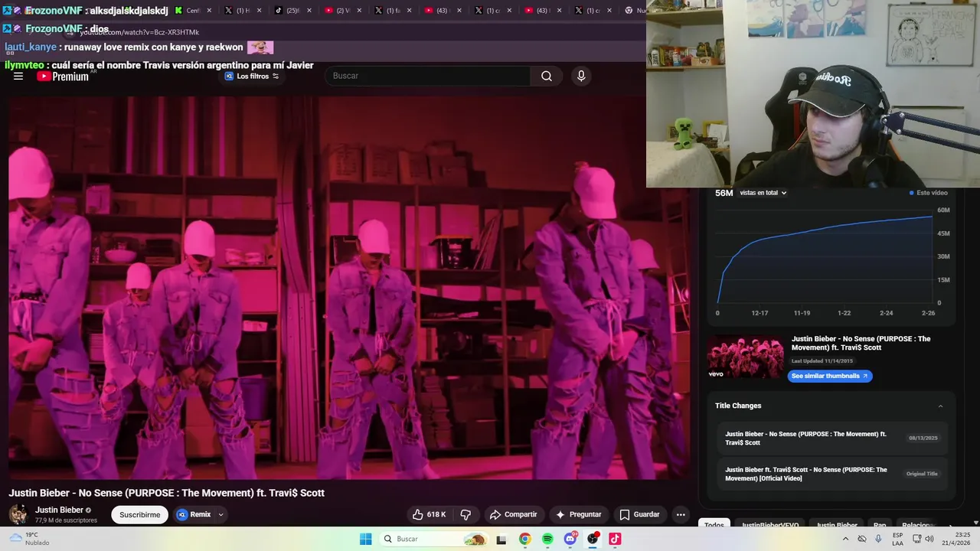The width and height of the screenshot is (980, 551).
Task: Advance filter chips with right arrow
Action: coord(951,526)
